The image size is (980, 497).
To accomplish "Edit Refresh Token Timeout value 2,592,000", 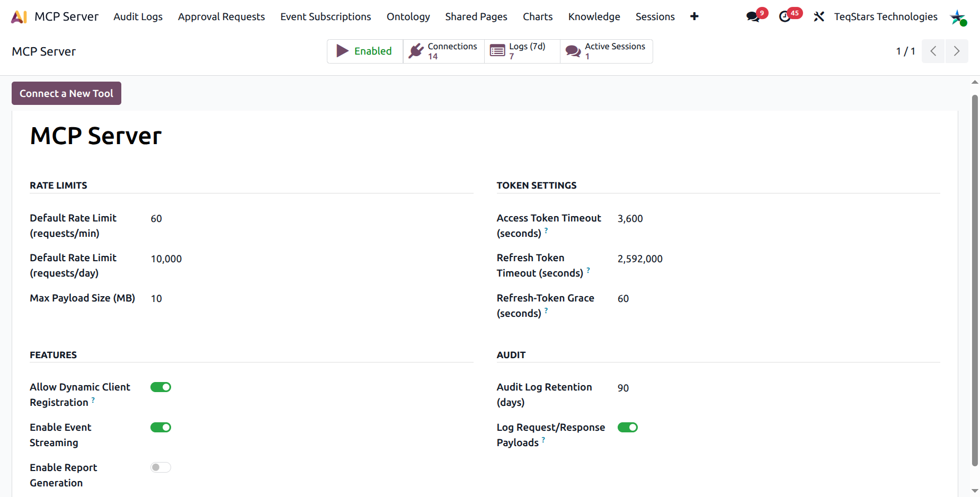I will (640, 259).
